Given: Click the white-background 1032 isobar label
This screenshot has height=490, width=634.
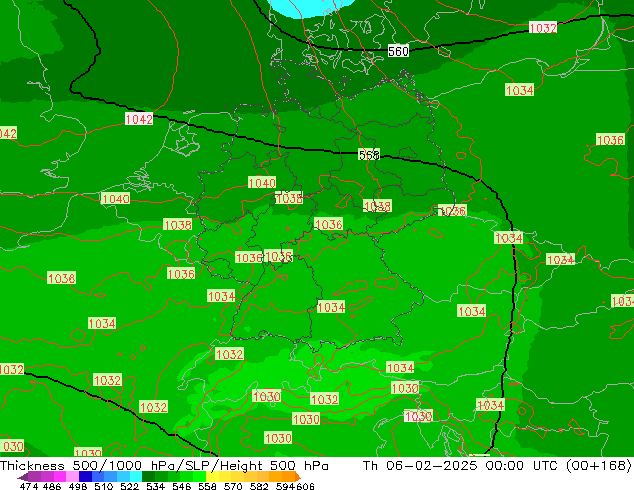Looking at the screenshot, I should click(x=543, y=28).
